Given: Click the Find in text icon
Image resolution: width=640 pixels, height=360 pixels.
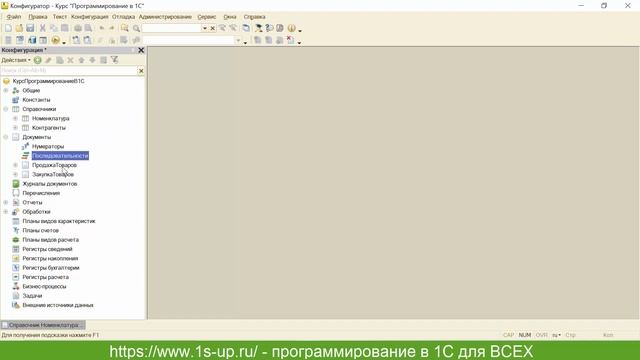Looking at the screenshot, I should pyautogui.click(x=124, y=28).
